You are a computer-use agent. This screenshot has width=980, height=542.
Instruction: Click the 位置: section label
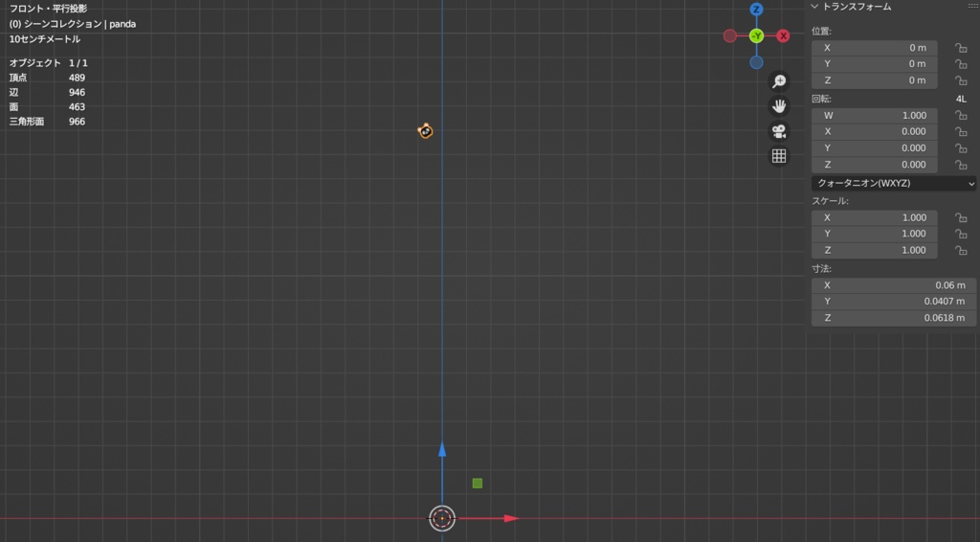click(821, 32)
